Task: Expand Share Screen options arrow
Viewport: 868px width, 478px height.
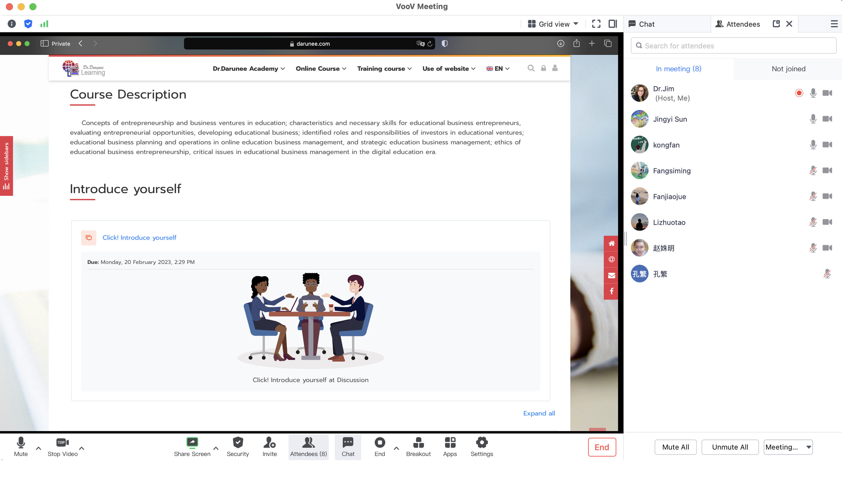Action: point(216,448)
